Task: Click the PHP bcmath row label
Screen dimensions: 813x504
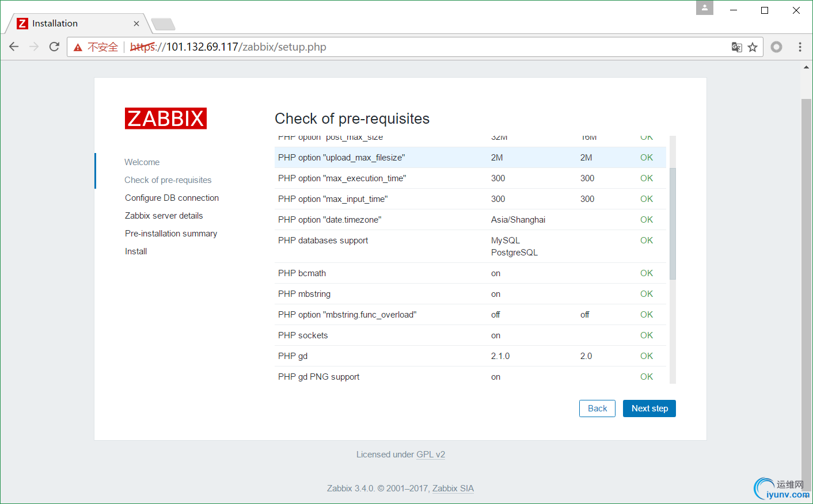Action: click(302, 273)
